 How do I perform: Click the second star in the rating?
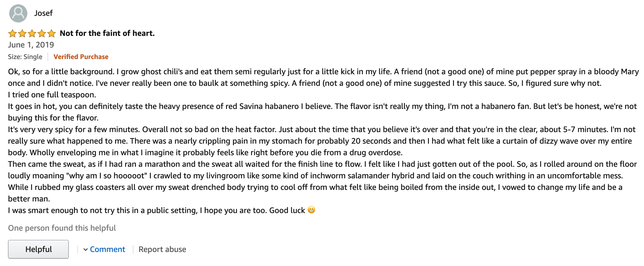(x=22, y=33)
